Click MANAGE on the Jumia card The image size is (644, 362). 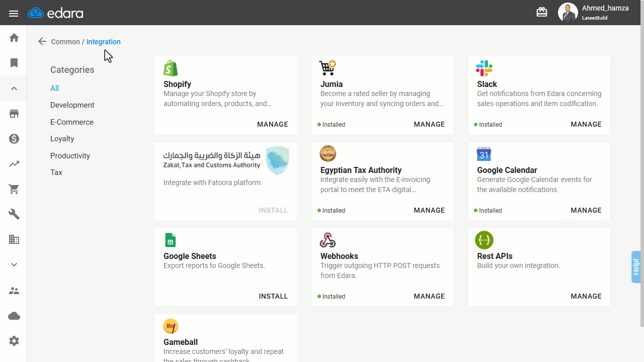click(429, 124)
